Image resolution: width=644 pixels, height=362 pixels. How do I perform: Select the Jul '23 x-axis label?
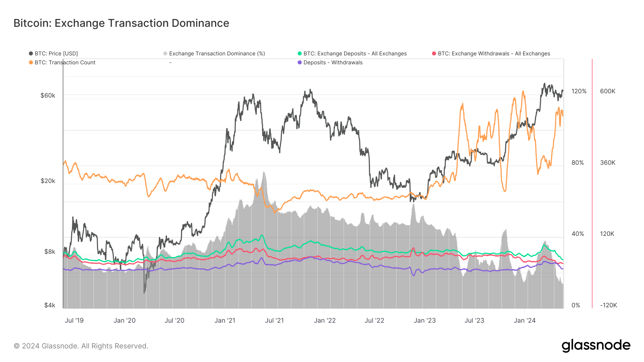coord(474,321)
